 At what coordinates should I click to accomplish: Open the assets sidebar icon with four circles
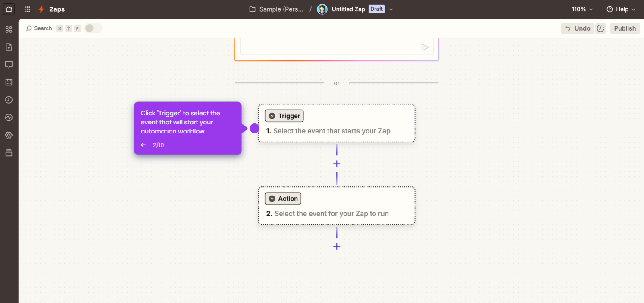(9, 29)
